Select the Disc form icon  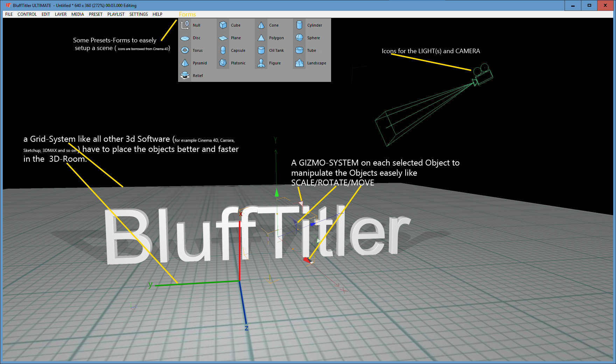[185, 38]
